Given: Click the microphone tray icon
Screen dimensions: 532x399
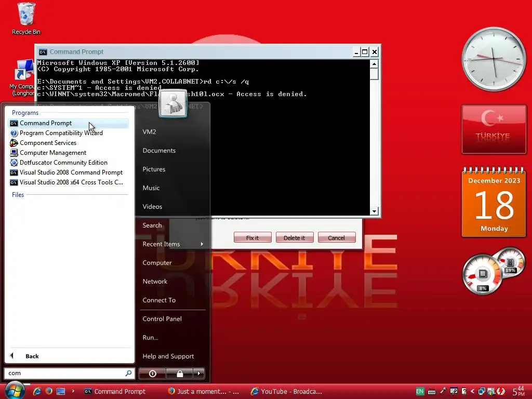Looking at the screenshot, I should coord(443,391).
